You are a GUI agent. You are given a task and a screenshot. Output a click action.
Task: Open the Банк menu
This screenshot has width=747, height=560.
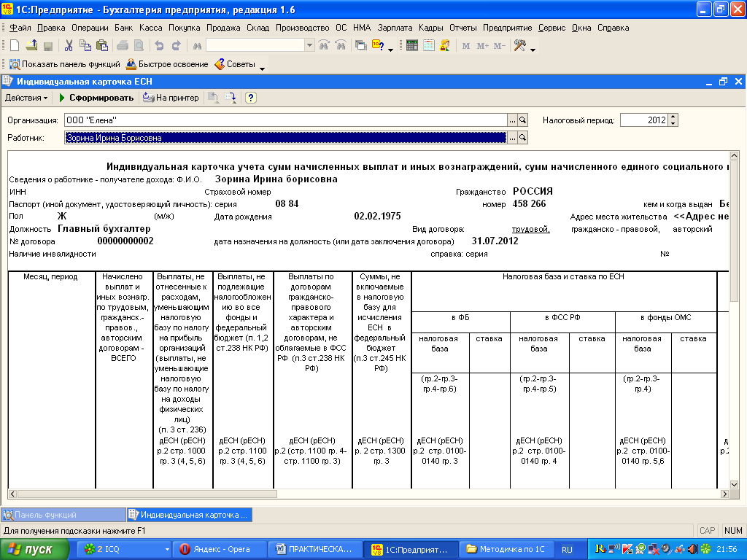pos(124,28)
